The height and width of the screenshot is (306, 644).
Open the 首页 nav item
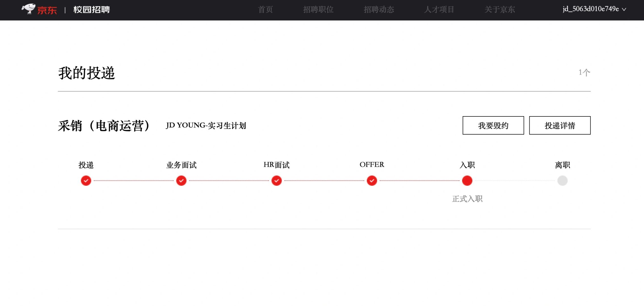[x=265, y=10]
